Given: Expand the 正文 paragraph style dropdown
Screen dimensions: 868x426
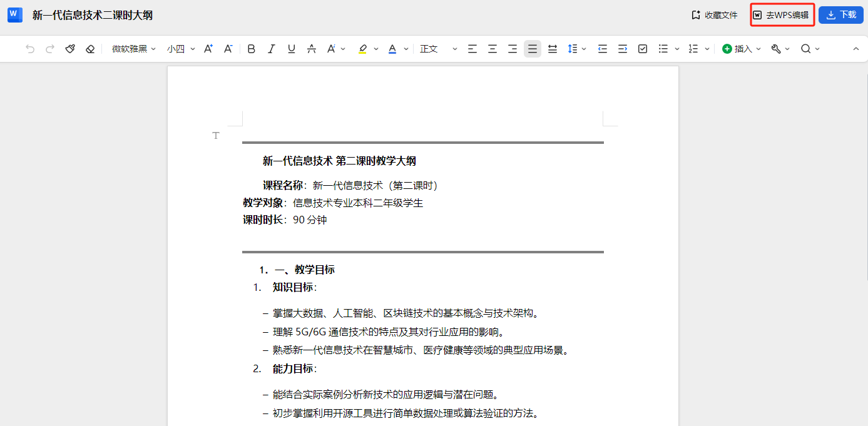Looking at the screenshot, I should pos(438,49).
